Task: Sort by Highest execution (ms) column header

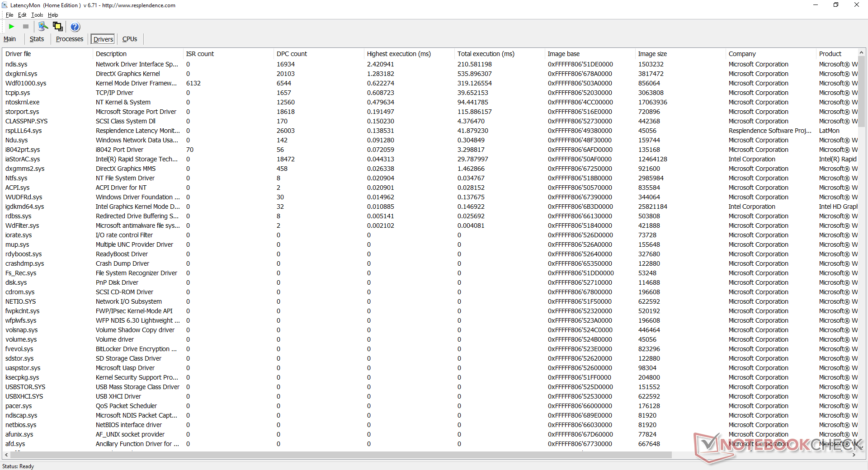Action: pyautogui.click(x=409, y=54)
